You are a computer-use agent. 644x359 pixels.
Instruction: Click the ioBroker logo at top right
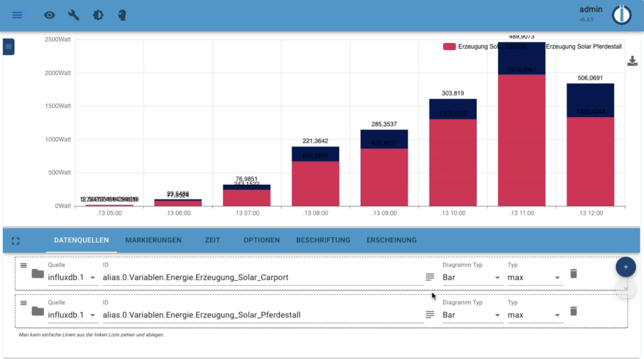pos(622,15)
